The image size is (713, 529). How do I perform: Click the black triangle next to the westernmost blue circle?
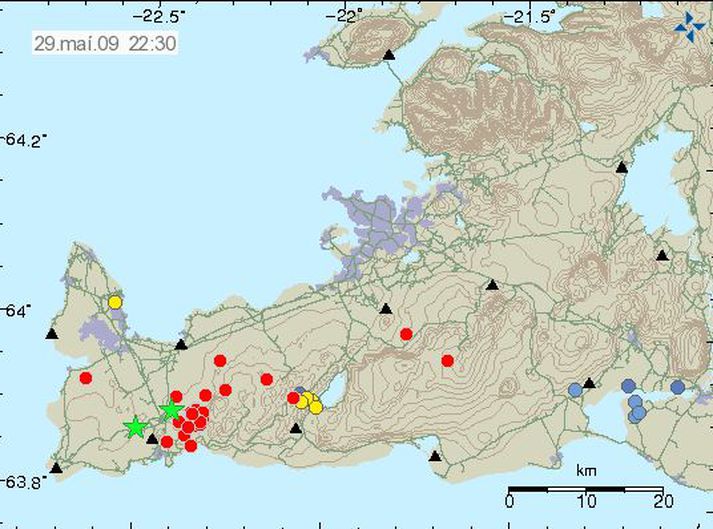point(590,382)
